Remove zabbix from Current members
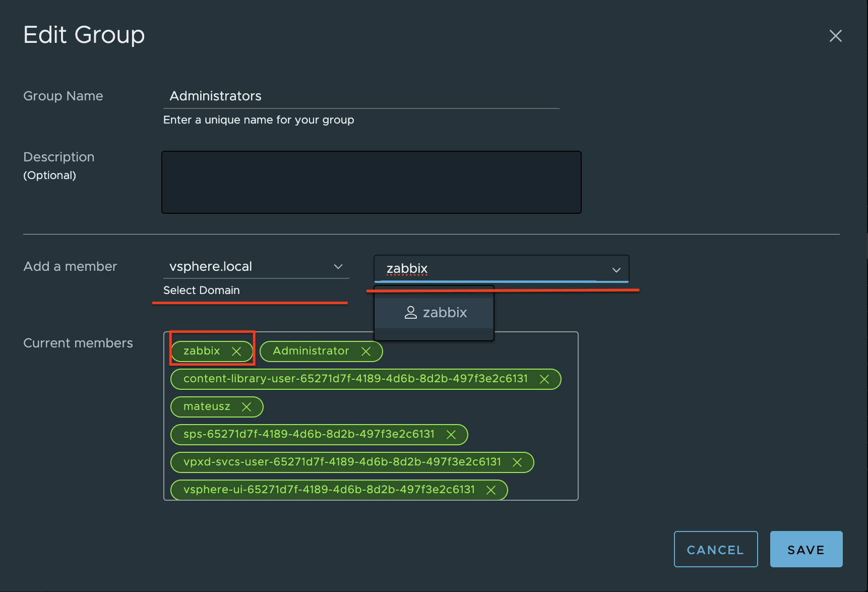 pos(236,351)
